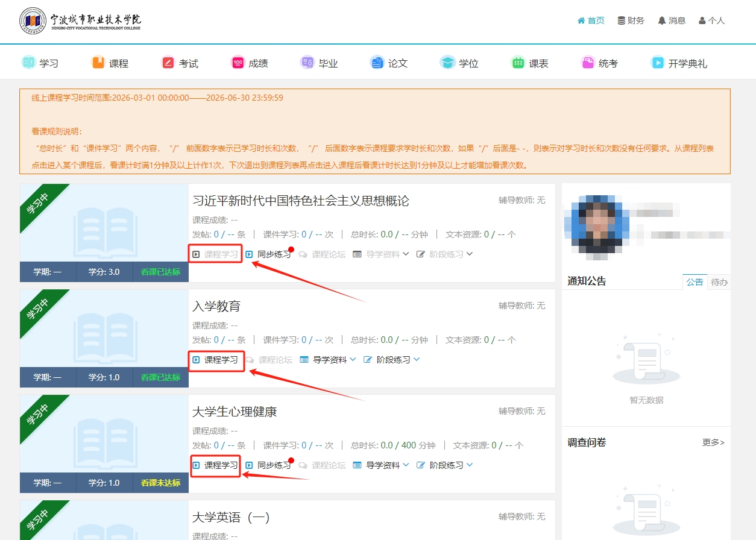Click the home icon beside 首页
Viewport: 756px width, 540px height.
(x=581, y=20)
